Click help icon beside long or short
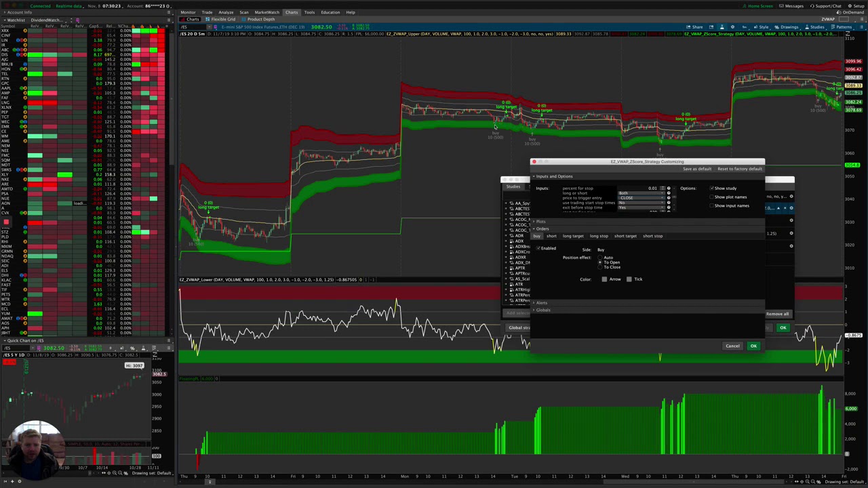Viewport: 868px width, 488px height. pos(669,194)
